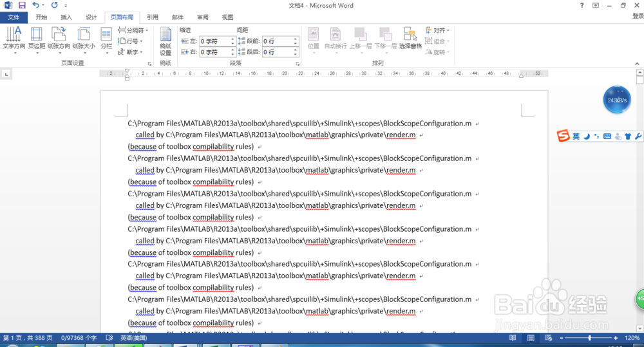
Task: Increase left indent with up spinner
Action: (x=232, y=39)
